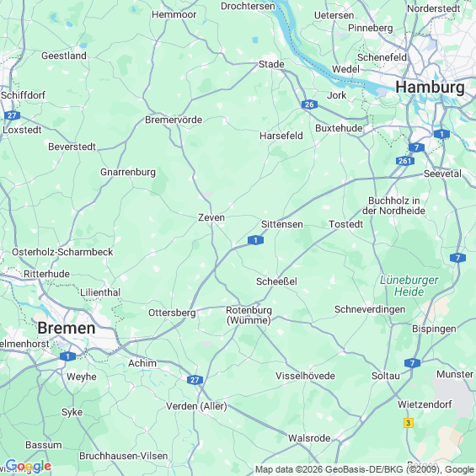Click the A261 highway shield near Seevetal
The height and width of the screenshot is (476, 476).
(x=405, y=161)
